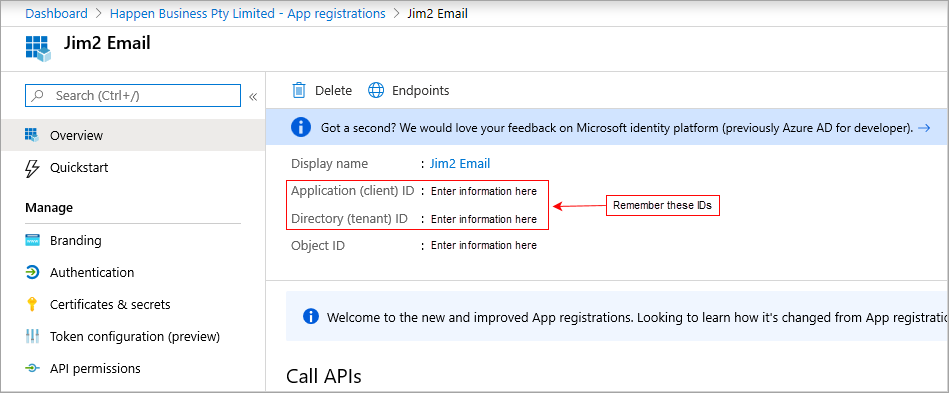
Task: Click the Welcome banner info icon
Action: [310, 316]
